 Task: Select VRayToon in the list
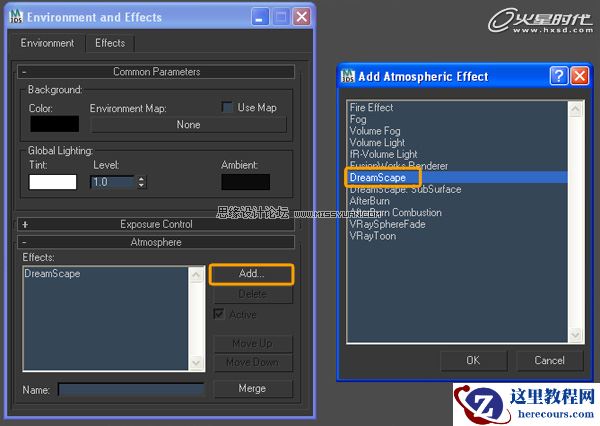[373, 236]
